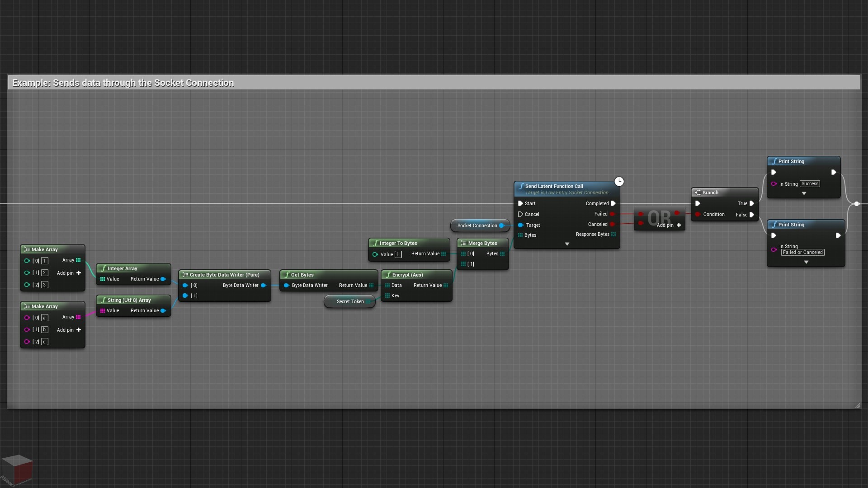
Task: Select the Integer To Bytes node title
Action: pyautogui.click(x=398, y=243)
